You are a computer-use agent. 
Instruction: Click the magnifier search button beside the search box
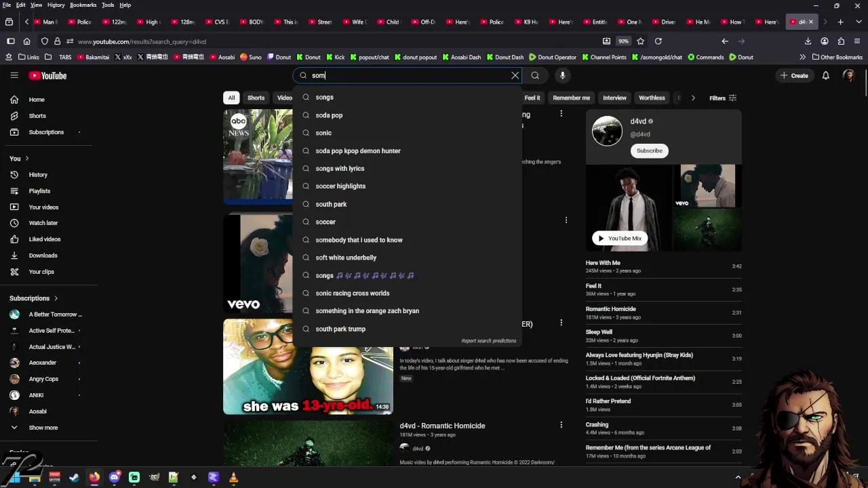[x=535, y=75]
